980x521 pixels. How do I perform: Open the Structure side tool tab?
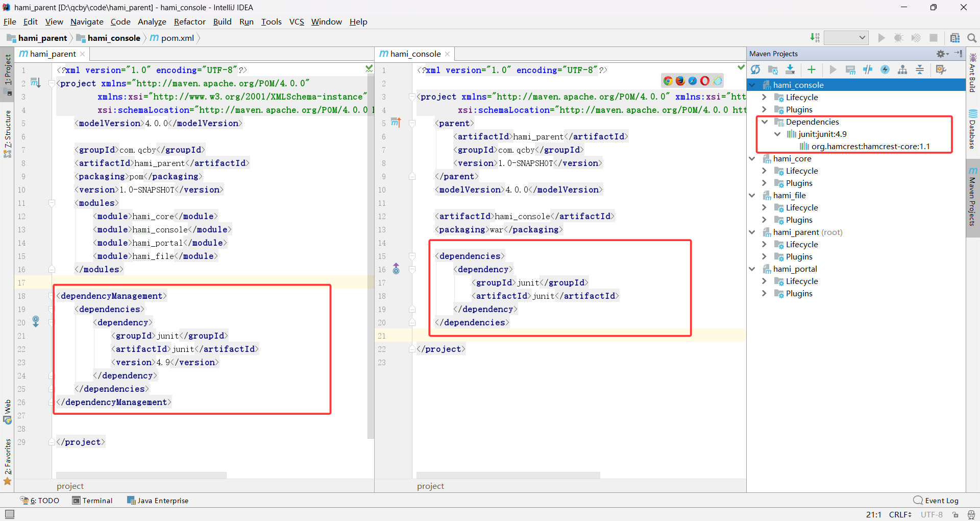pyautogui.click(x=7, y=134)
